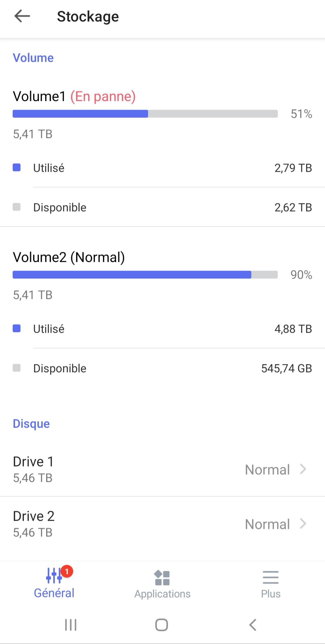Tap the red notification badge on Général
The width and height of the screenshot is (325, 644).
click(67, 571)
